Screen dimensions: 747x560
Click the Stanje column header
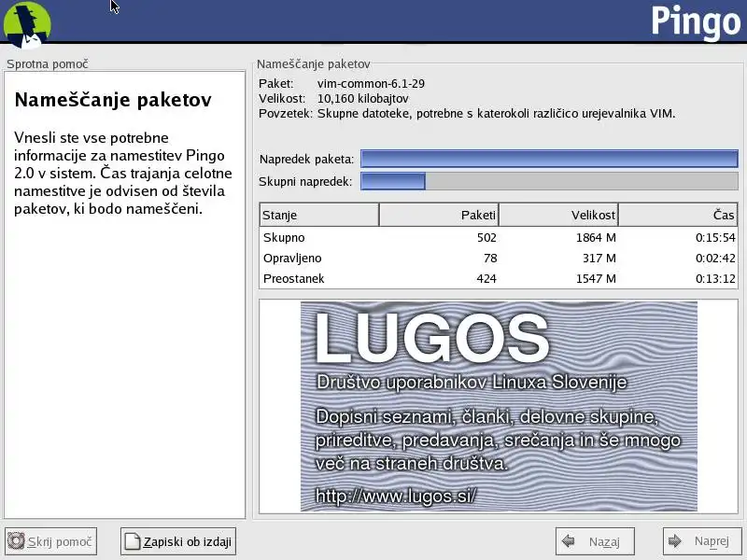[319, 215]
